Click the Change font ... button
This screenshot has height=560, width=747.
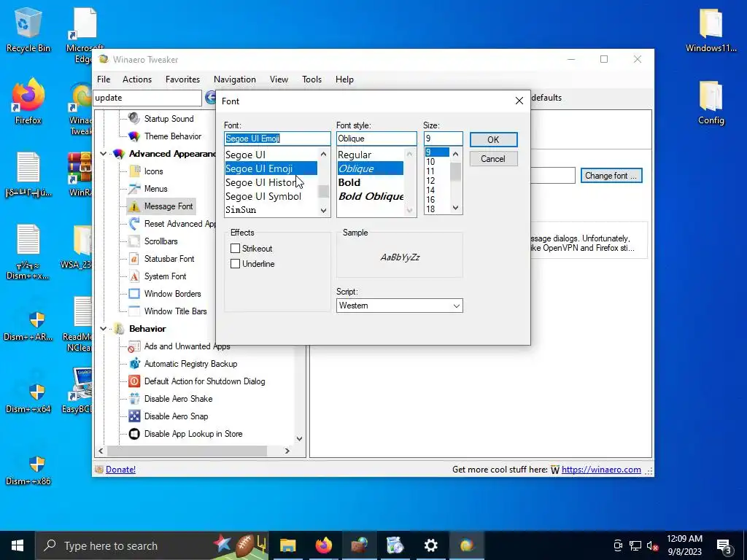click(x=611, y=176)
